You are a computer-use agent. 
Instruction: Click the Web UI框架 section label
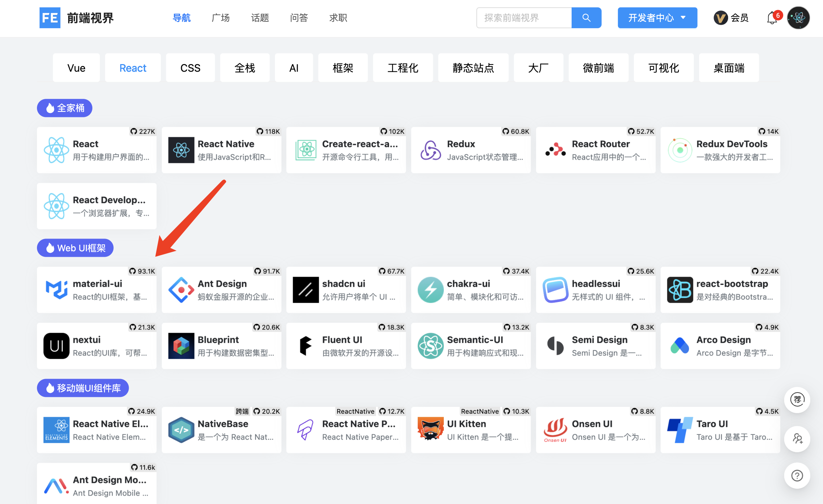75,248
